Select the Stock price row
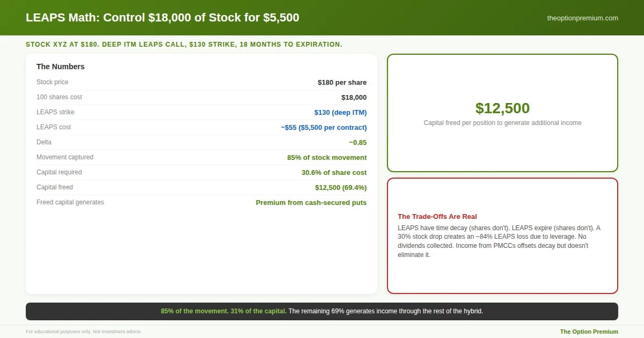The height and width of the screenshot is (338, 644). tap(201, 82)
